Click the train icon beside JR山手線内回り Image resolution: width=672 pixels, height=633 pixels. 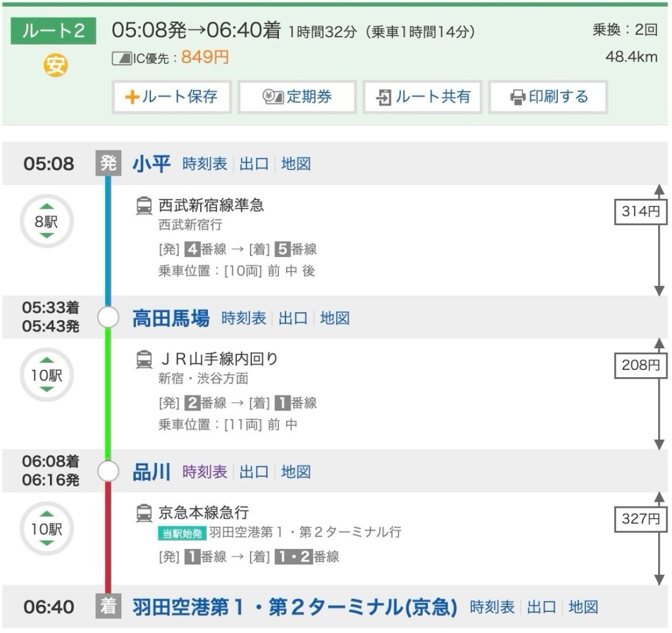tap(144, 359)
